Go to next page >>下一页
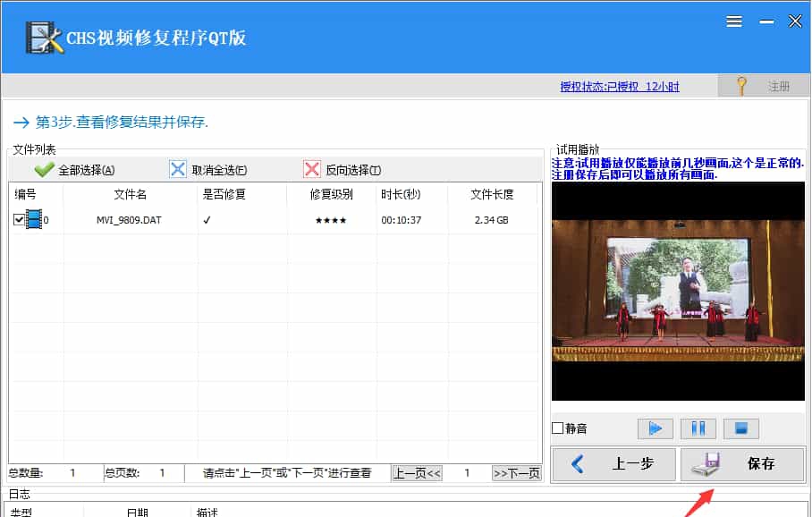The image size is (812, 517). click(516, 473)
